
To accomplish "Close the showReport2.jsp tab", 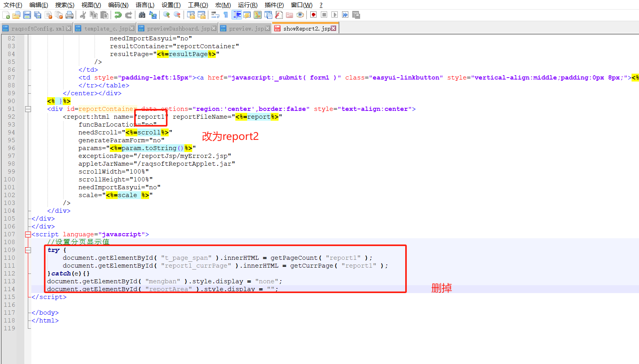I will pyautogui.click(x=333, y=28).
